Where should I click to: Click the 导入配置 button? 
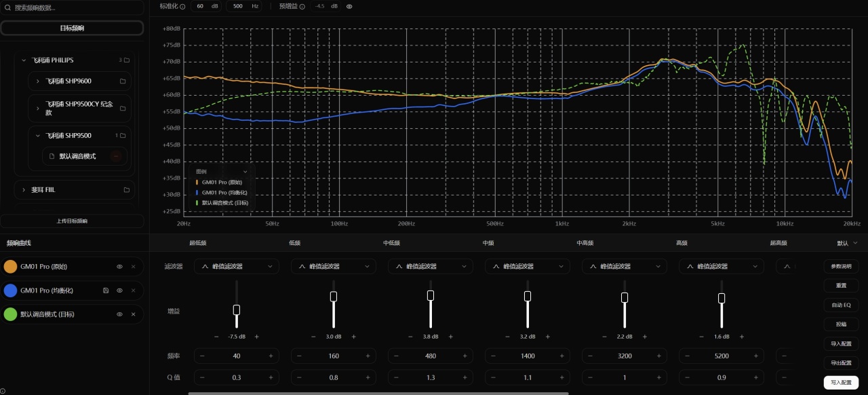[841, 344]
